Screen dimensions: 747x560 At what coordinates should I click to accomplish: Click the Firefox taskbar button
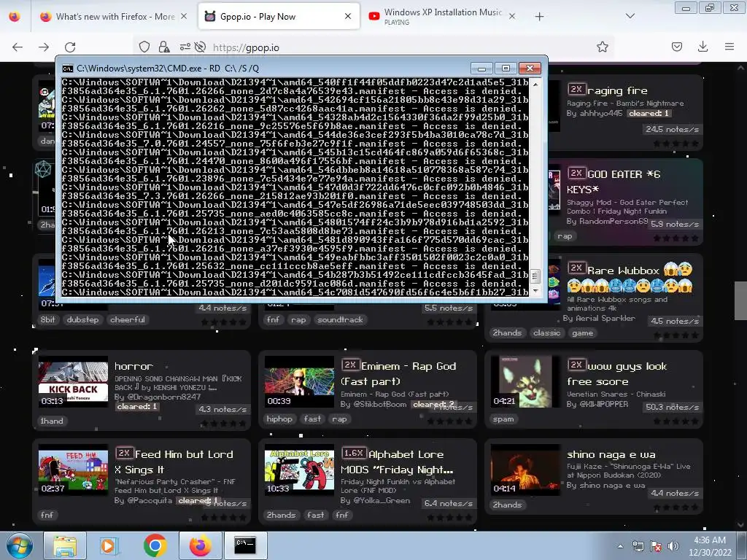[x=200, y=545]
